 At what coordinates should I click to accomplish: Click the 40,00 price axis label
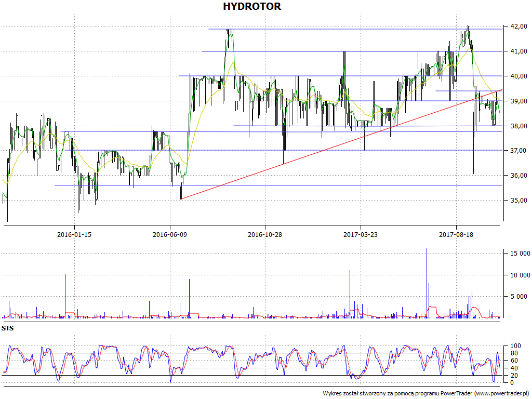519,76
